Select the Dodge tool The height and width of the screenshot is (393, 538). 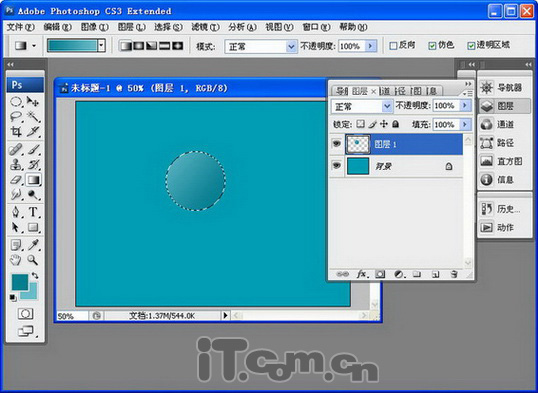33,195
